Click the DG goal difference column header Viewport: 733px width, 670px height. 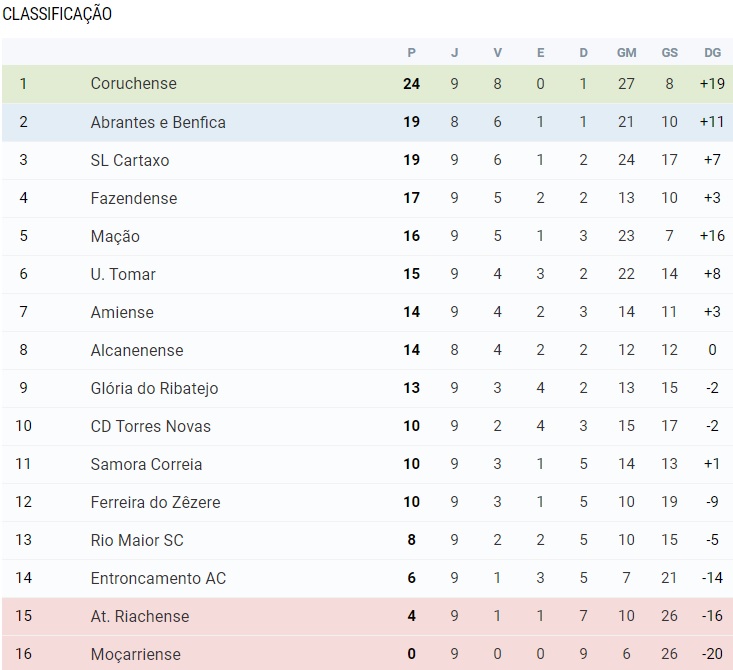click(x=712, y=52)
